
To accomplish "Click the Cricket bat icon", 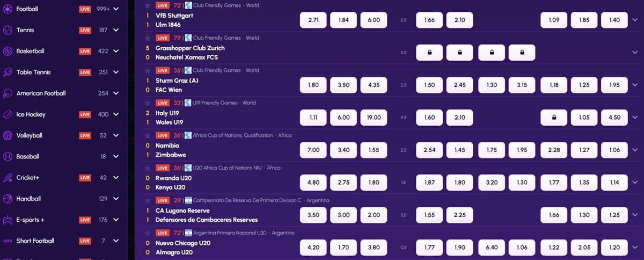I will pos(8,177).
